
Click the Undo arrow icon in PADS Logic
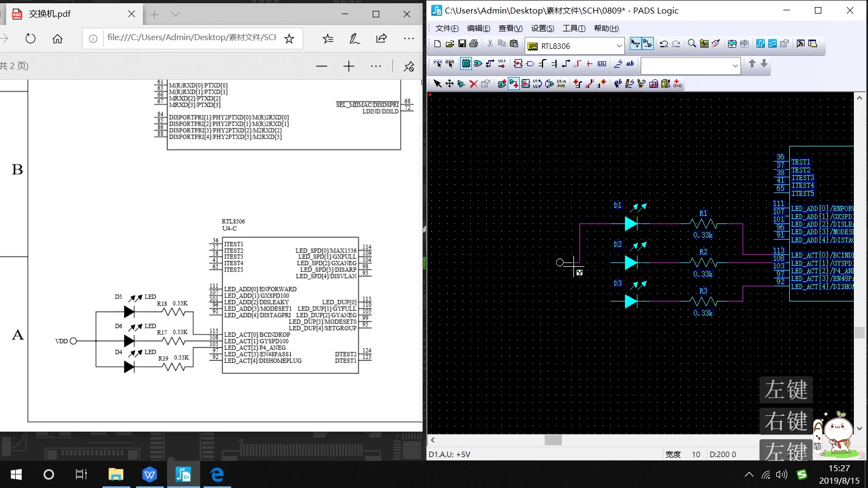point(663,44)
